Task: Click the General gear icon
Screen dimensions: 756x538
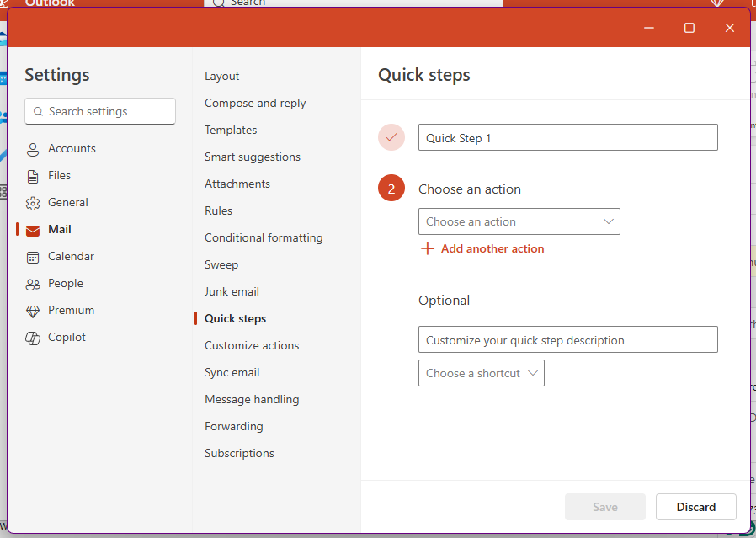Action: pos(33,204)
